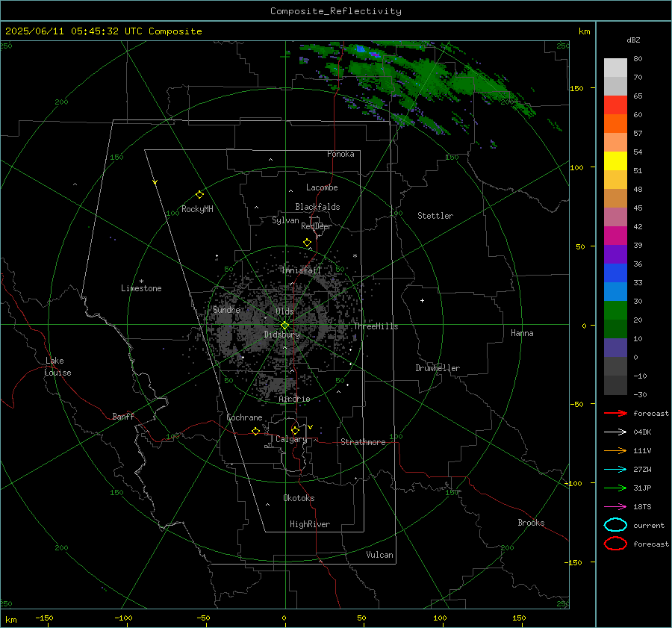This screenshot has width=672, height=628.
Task: Click the Innisfail label
Action: [301, 270]
